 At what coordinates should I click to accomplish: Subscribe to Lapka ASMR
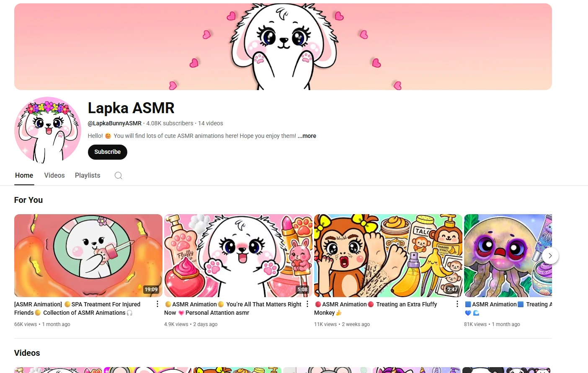point(107,152)
